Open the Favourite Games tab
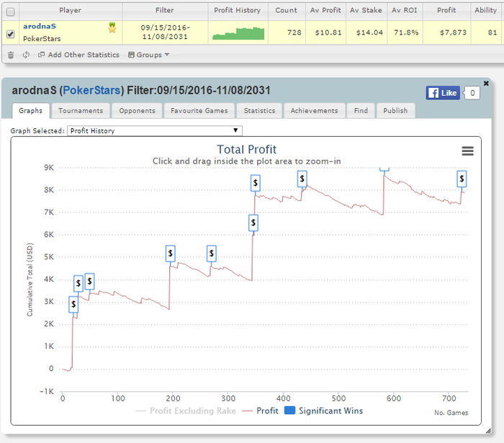The height and width of the screenshot is (443, 504). tap(199, 111)
